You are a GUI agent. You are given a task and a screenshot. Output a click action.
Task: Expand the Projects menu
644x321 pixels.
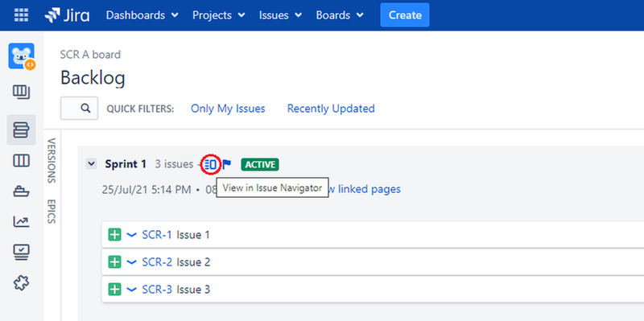click(218, 15)
